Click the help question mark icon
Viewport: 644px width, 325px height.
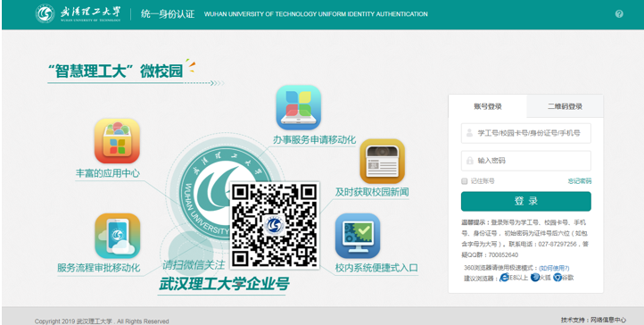pos(619,14)
